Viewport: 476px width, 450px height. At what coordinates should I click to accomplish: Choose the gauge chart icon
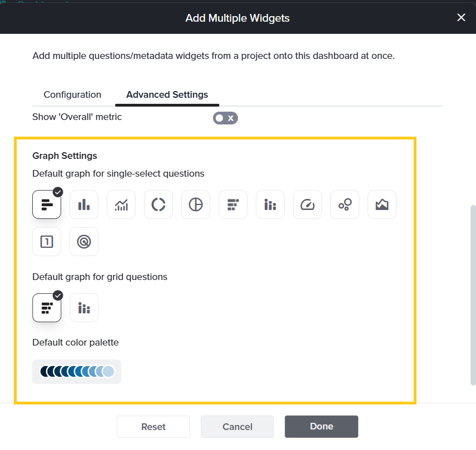pos(308,204)
